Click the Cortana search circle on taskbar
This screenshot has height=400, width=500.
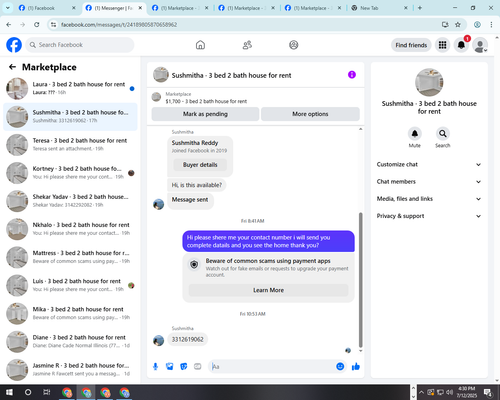[x=28, y=392]
